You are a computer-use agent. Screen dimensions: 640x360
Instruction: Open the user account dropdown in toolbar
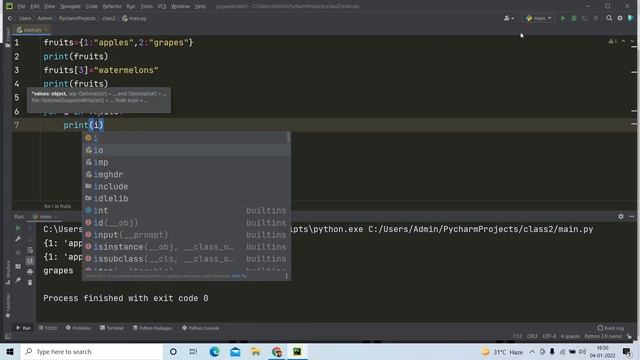(x=509, y=18)
